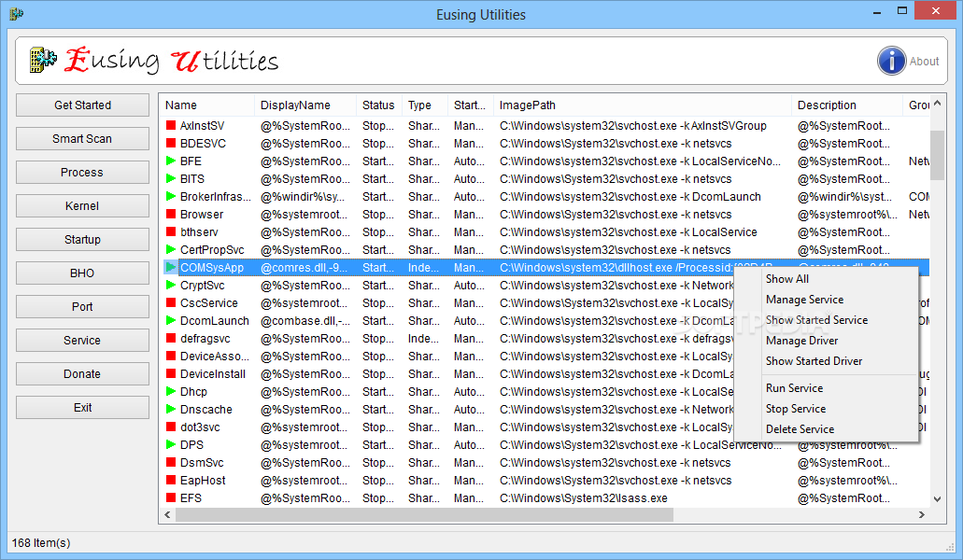Click red stopped icon for bthserv
This screenshot has width=963, height=560.
[171, 231]
